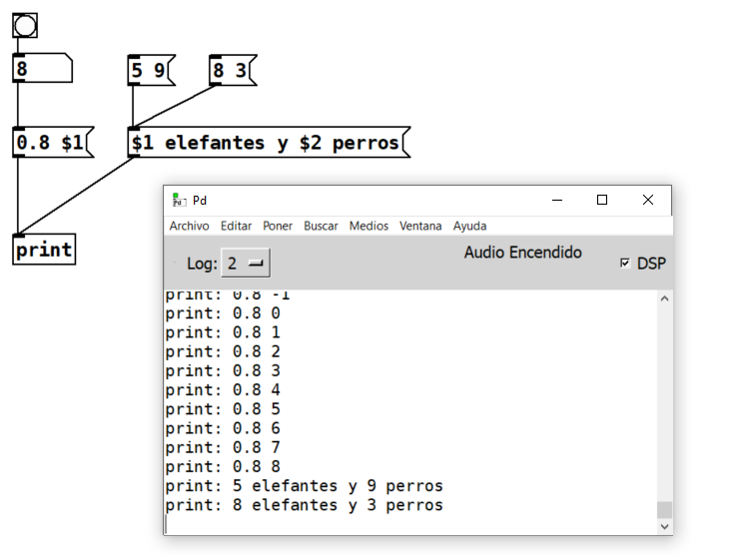Click the Pd application icon in title bar
This screenshot has width=743, height=560.
point(179,200)
